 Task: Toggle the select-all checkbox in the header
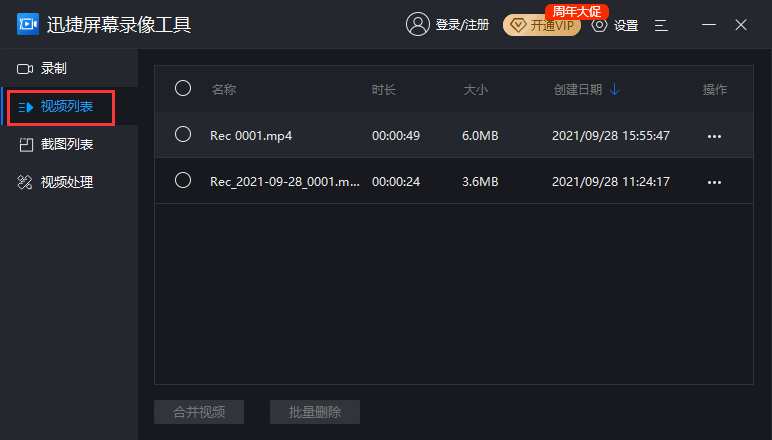[x=183, y=88]
